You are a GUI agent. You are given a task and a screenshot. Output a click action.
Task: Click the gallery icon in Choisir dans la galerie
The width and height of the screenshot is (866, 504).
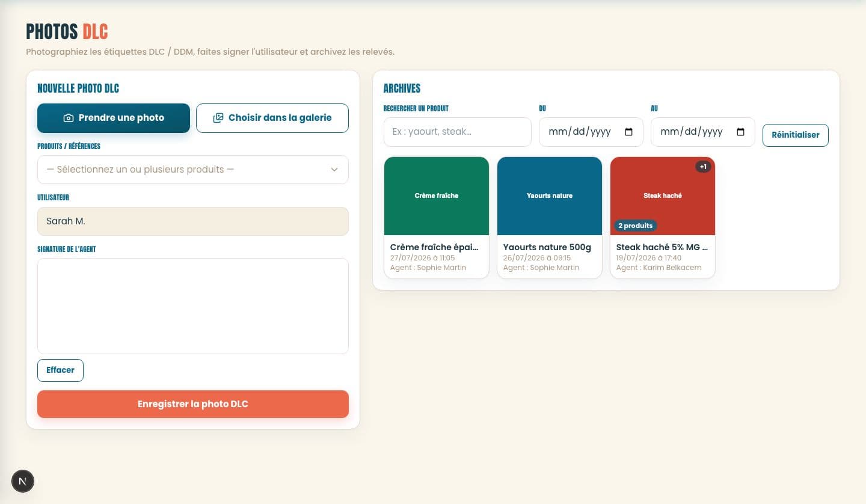pos(218,118)
